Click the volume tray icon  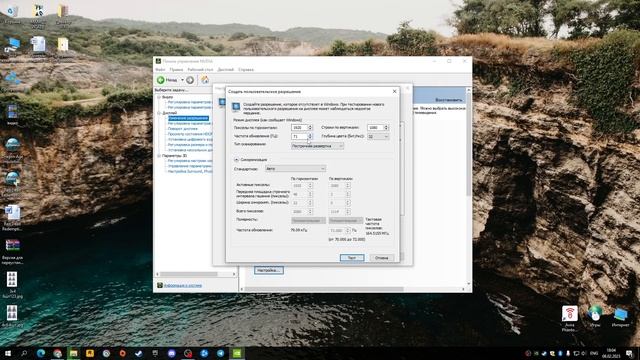[584, 353]
